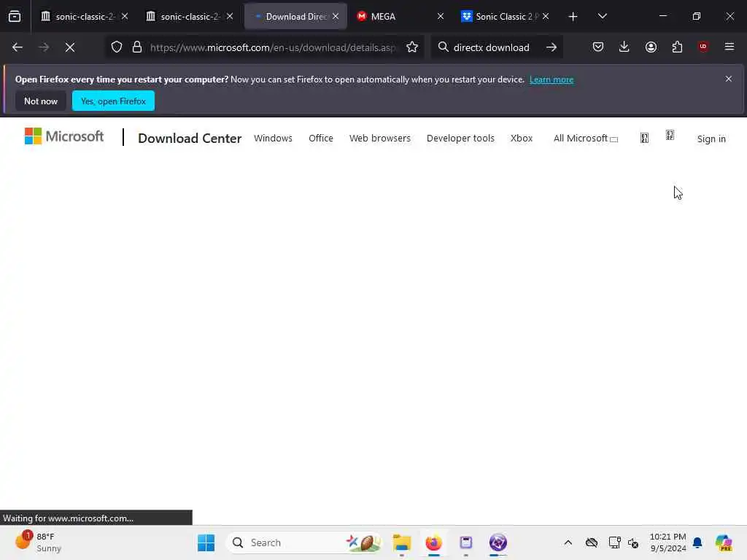
Task: Click the directx download search field
Action: [x=491, y=47]
